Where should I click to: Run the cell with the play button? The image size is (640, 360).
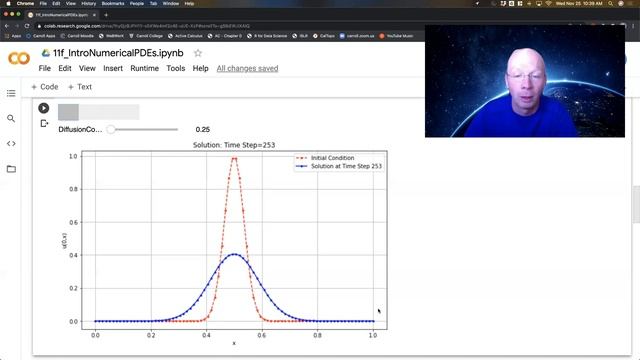click(x=44, y=108)
